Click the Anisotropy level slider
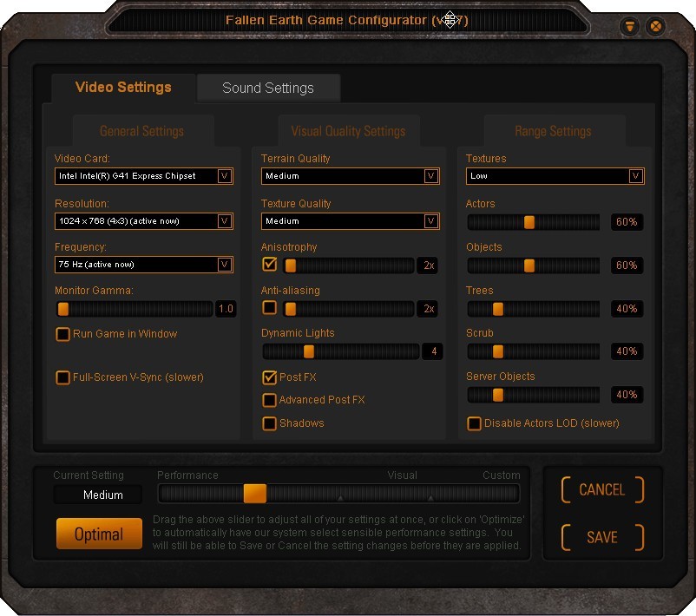This screenshot has width=696, height=616. pos(349,265)
